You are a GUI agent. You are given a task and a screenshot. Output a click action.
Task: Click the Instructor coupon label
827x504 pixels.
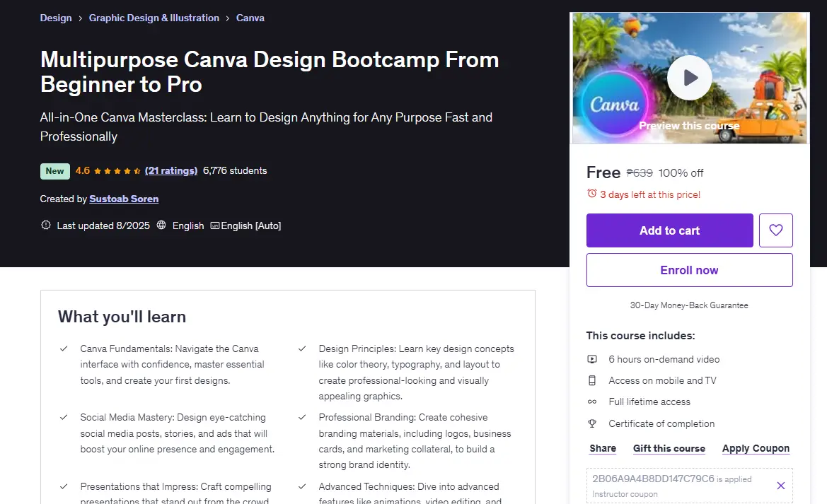pyautogui.click(x=625, y=494)
